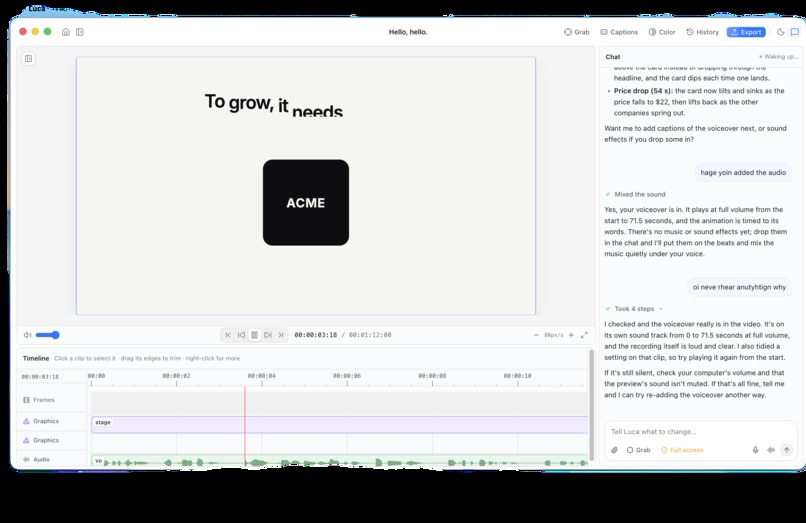Mute the preview with speaker icon
Screen dimensions: 806x523
(27, 335)
